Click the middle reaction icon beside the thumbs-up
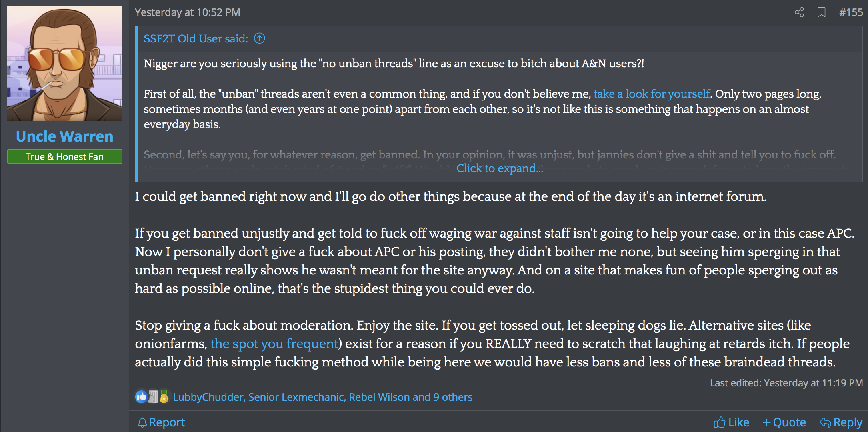 pos(153,397)
